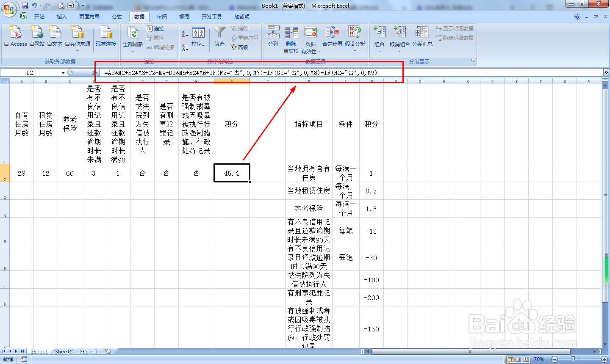
Task: Open the View (视图) ribbon tab
Action: coord(184,17)
